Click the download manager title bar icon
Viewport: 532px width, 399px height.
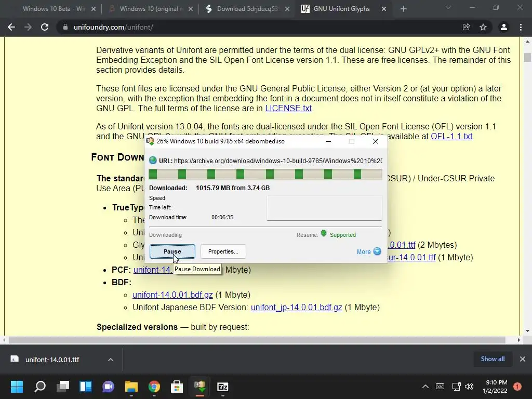point(150,141)
